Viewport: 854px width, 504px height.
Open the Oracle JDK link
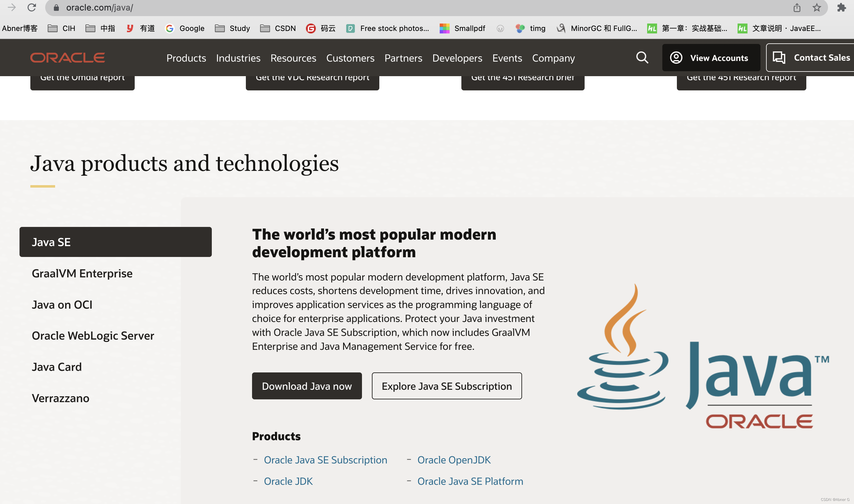288,481
